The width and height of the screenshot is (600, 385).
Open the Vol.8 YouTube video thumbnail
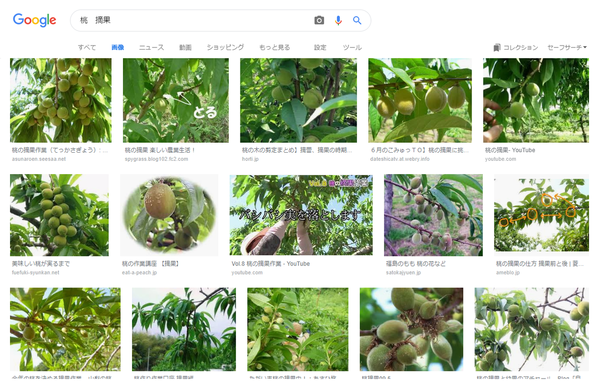pyautogui.click(x=301, y=215)
